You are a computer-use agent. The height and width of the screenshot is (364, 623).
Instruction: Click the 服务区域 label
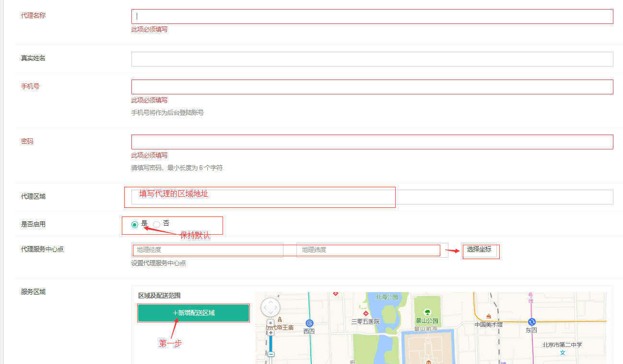[x=33, y=292]
